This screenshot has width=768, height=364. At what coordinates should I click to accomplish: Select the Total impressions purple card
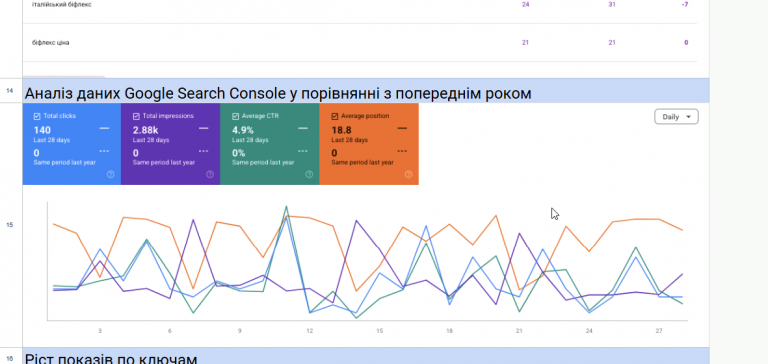click(x=170, y=144)
